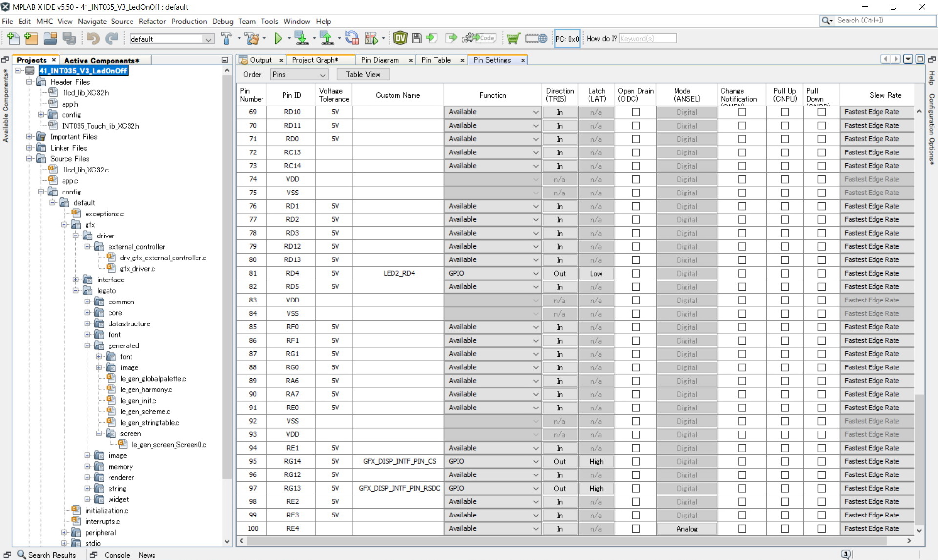Open the Function dropdown for pin RD4

coord(492,274)
